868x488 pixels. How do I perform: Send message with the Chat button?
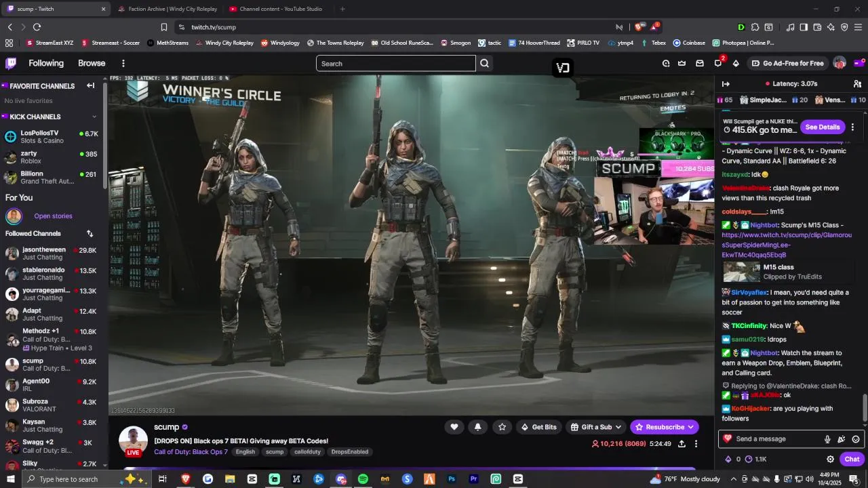[852, 459]
